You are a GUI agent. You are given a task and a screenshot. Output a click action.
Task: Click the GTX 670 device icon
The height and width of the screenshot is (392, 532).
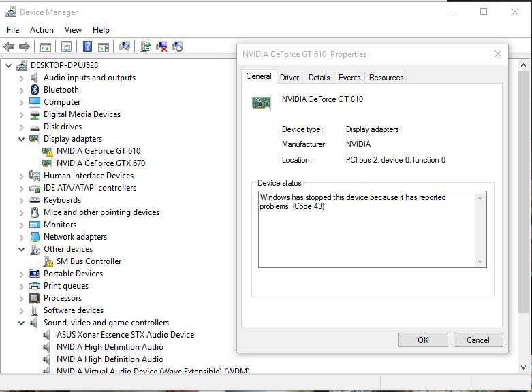pos(47,163)
